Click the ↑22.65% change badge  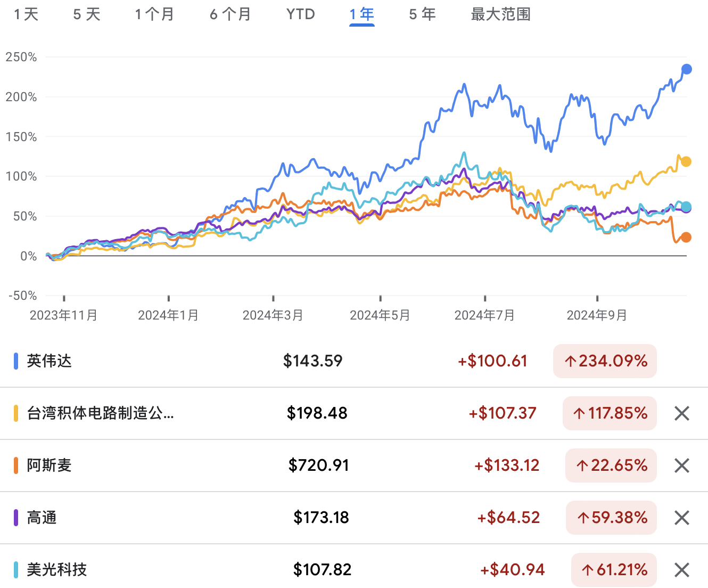point(611,466)
